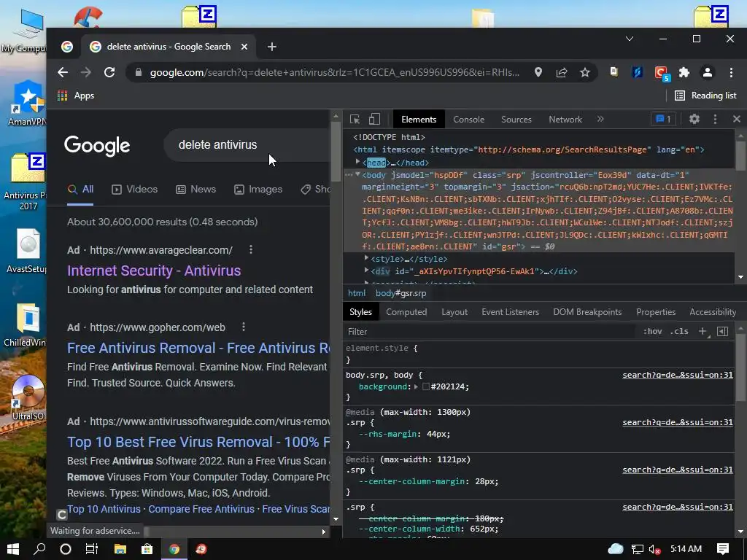Open Top 10 Best Free Virus Removal link
747x560 pixels.
[x=198, y=442]
